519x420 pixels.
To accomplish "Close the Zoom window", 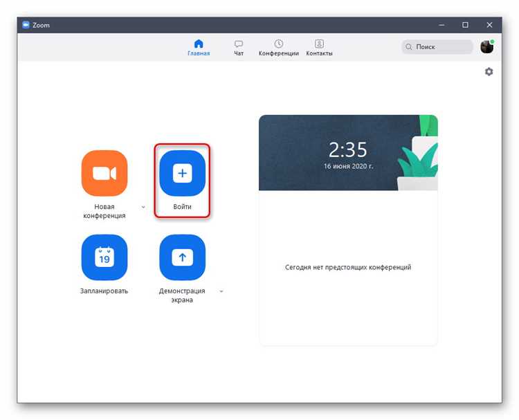I will [x=489, y=25].
